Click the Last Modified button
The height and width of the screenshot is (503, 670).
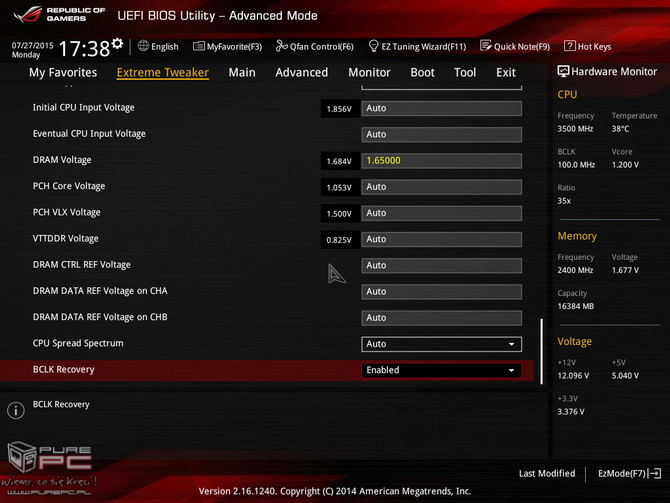547,474
